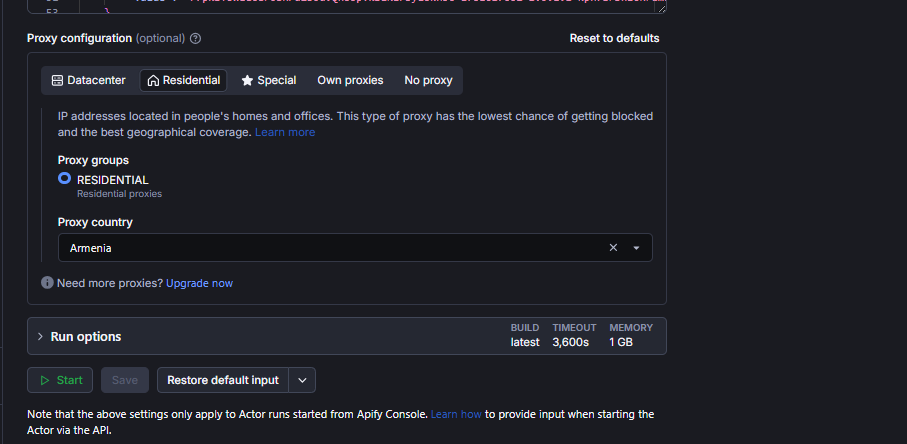Screen dimensions: 907x444
Task: Click the help question-mark icon beside Proxy configuration
Action: pos(196,39)
